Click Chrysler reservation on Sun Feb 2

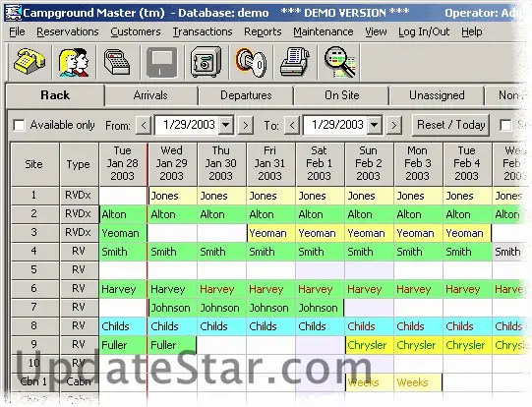(369, 345)
